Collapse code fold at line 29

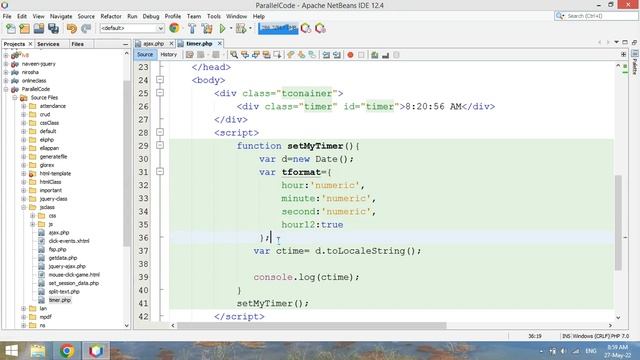160,145
